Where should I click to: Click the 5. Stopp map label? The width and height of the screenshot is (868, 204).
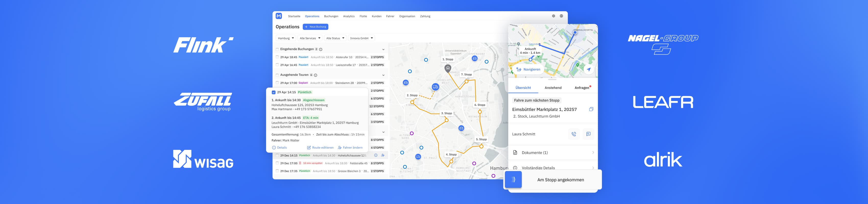coord(481,139)
